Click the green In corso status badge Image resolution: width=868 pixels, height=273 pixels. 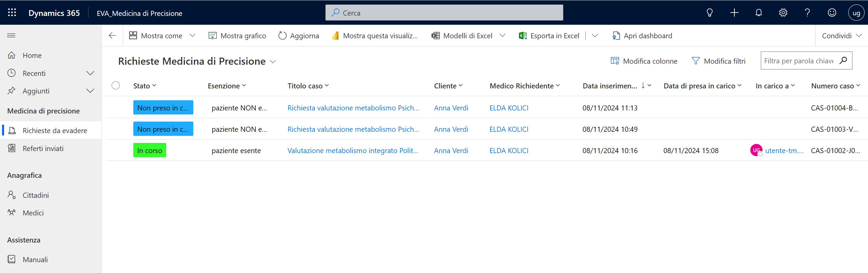click(150, 150)
